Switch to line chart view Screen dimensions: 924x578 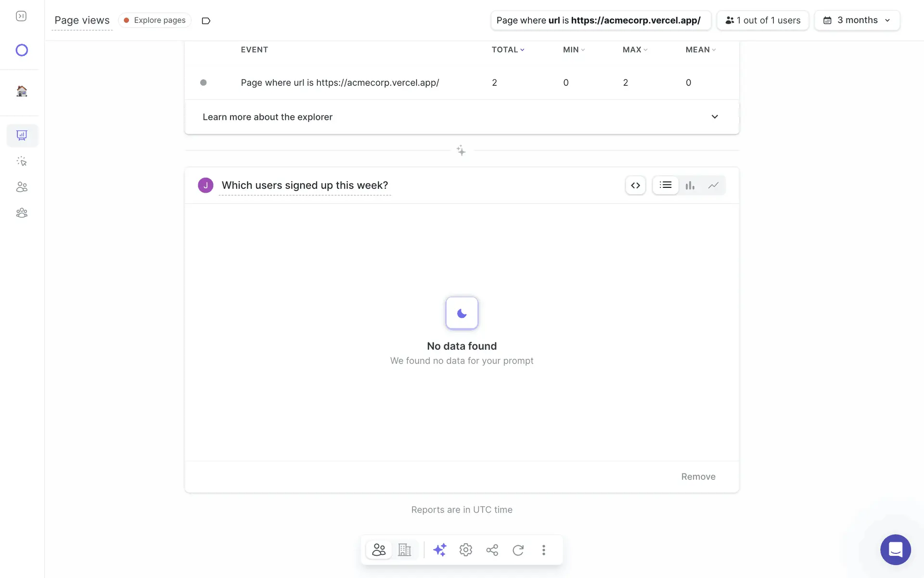point(713,185)
